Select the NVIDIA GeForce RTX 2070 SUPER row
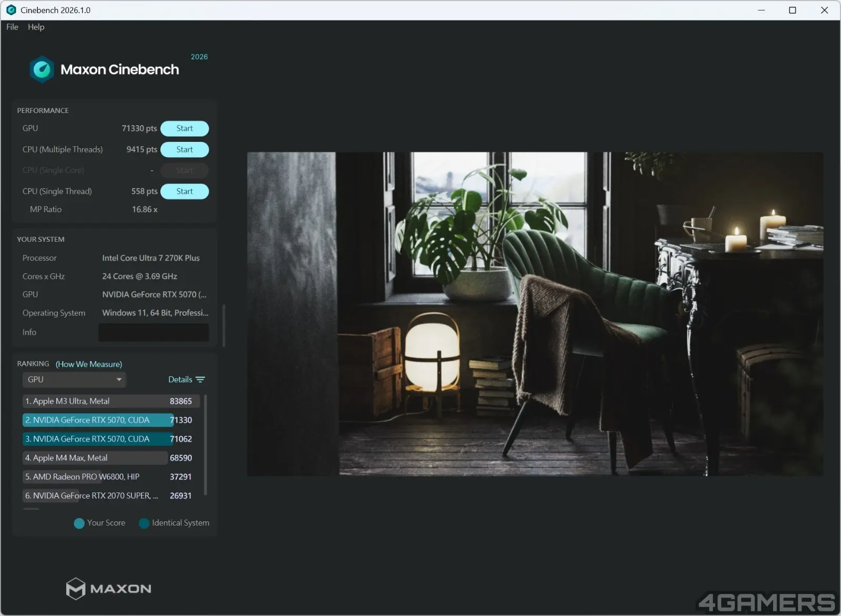Screen dimensions: 841x616 point(110,496)
